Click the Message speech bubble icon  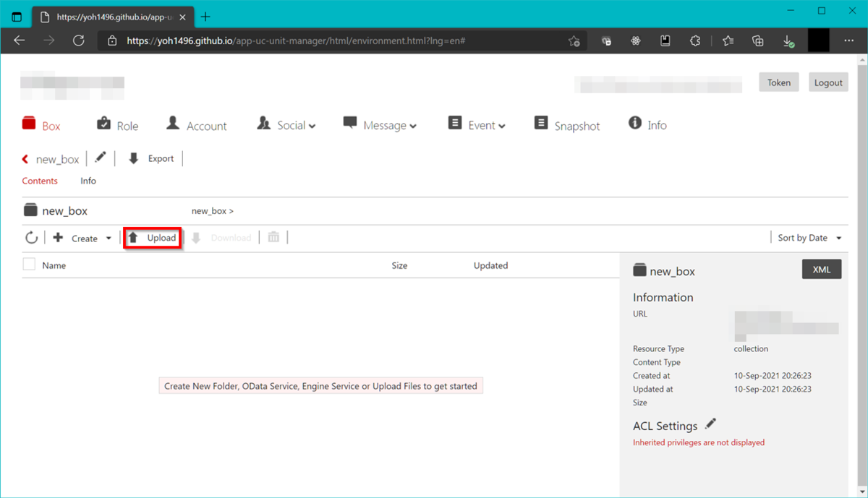tap(350, 123)
